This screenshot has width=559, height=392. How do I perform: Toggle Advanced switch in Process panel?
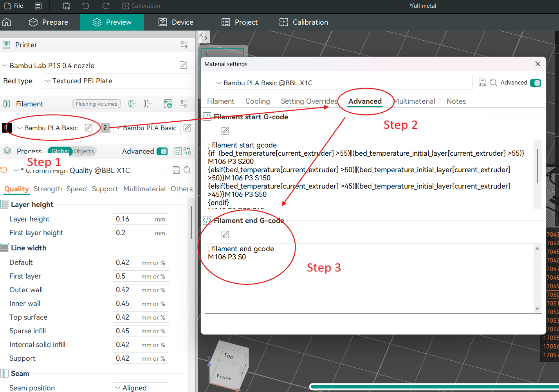click(x=162, y=151)
